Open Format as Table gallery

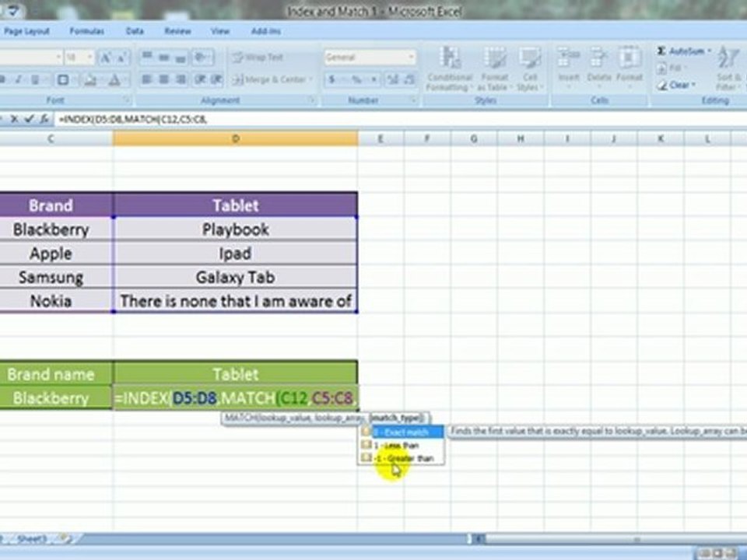pos(494,69)
